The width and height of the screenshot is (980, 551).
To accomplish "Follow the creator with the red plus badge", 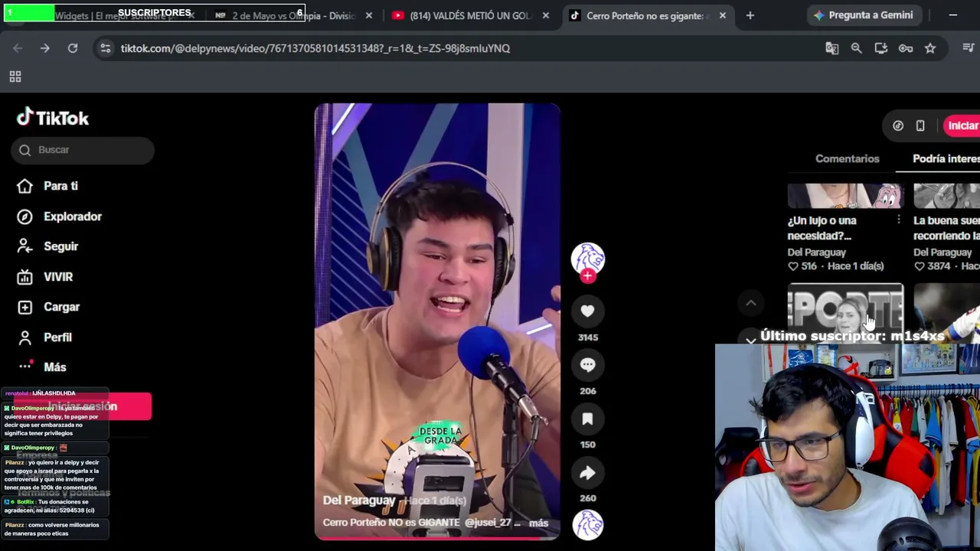I will 587,276.
